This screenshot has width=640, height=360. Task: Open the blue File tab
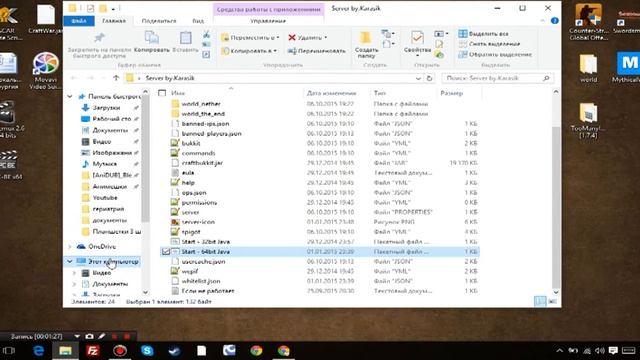[79, 21]
